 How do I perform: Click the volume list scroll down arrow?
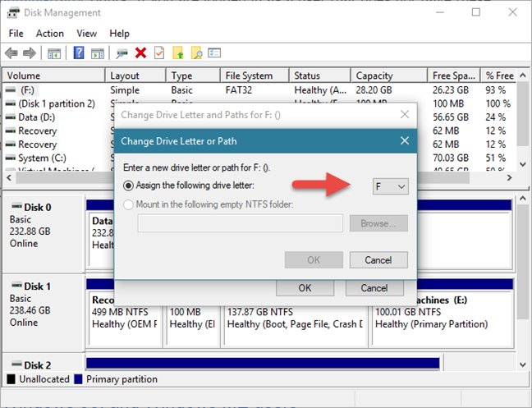coord(523,164)
